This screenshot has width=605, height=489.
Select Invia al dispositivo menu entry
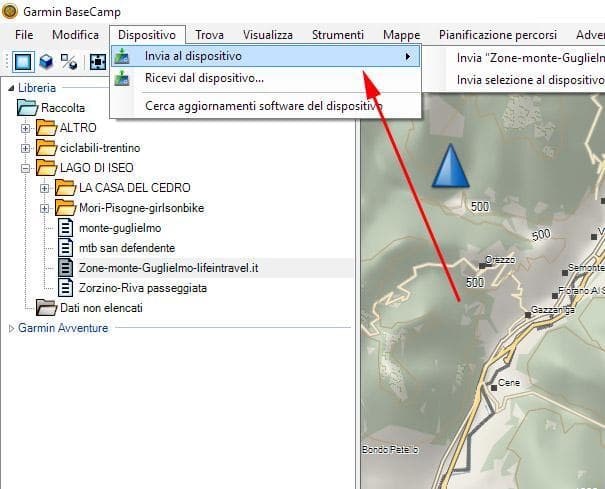pos(266,56)
